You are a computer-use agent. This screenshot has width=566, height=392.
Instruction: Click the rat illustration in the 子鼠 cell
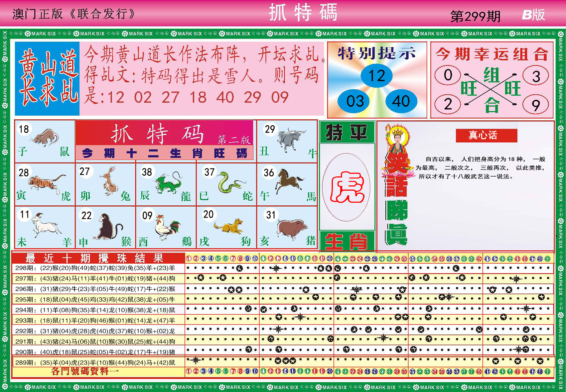[x=46, y=137]
